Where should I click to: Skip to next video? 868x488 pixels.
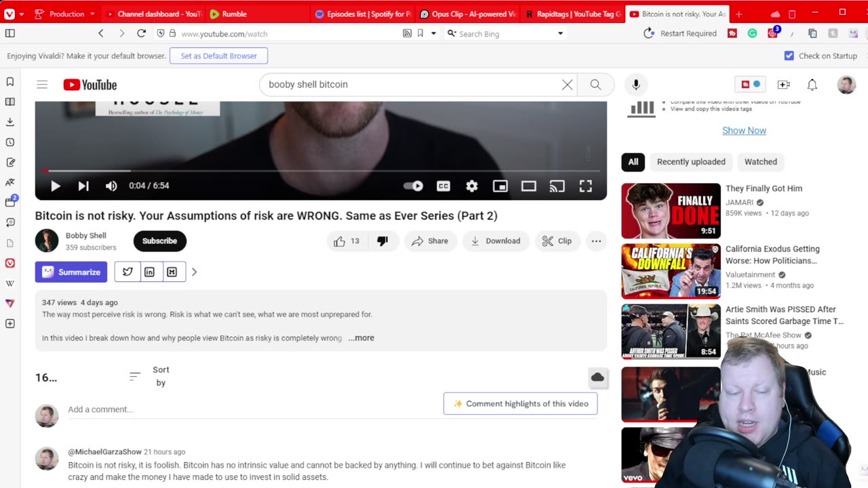click(83, 186)
